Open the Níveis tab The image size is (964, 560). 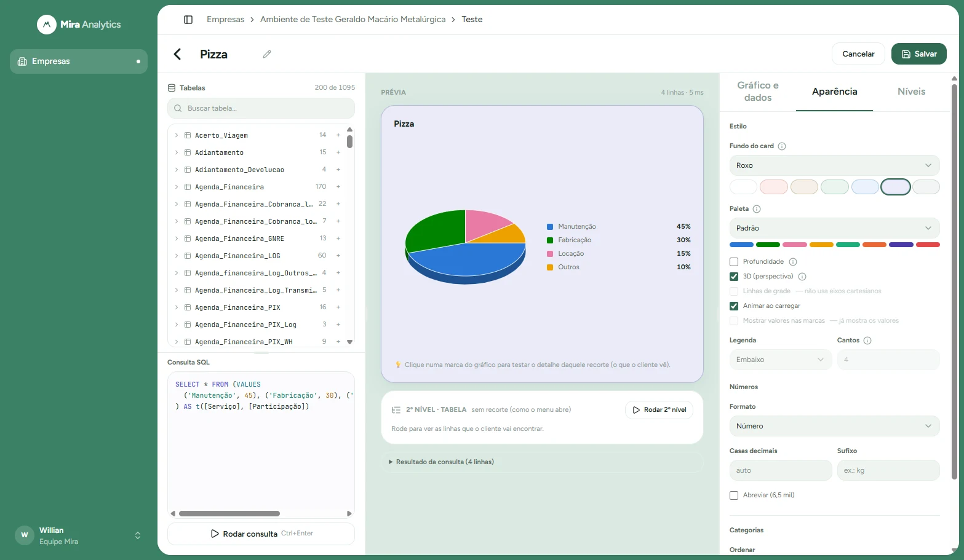click(911, 92)
